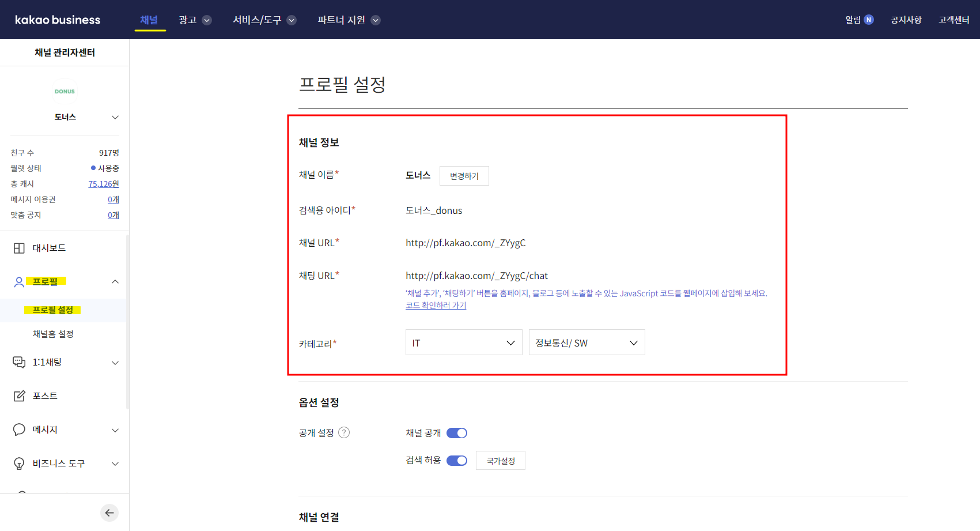The width and height of the screenshot is (980, 531).
Task: Click the kakao business logo
Action: pyautogui.click(x=58, y=20)
